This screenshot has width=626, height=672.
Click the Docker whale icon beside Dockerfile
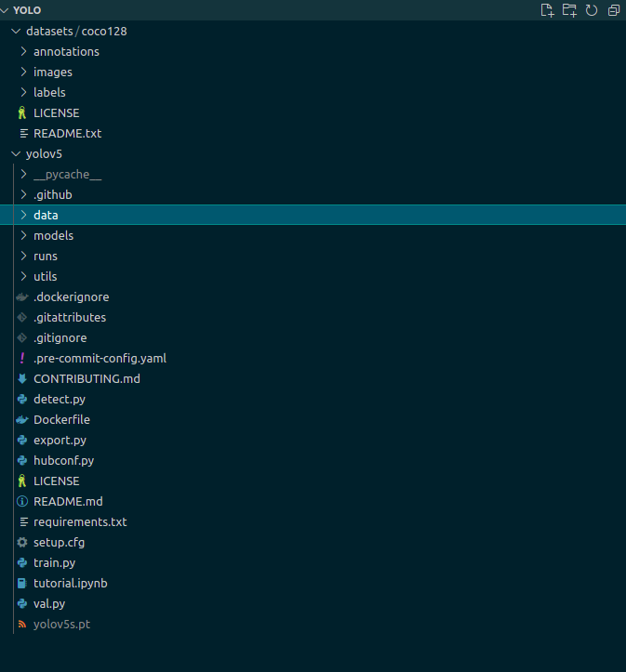pos(22,419)
